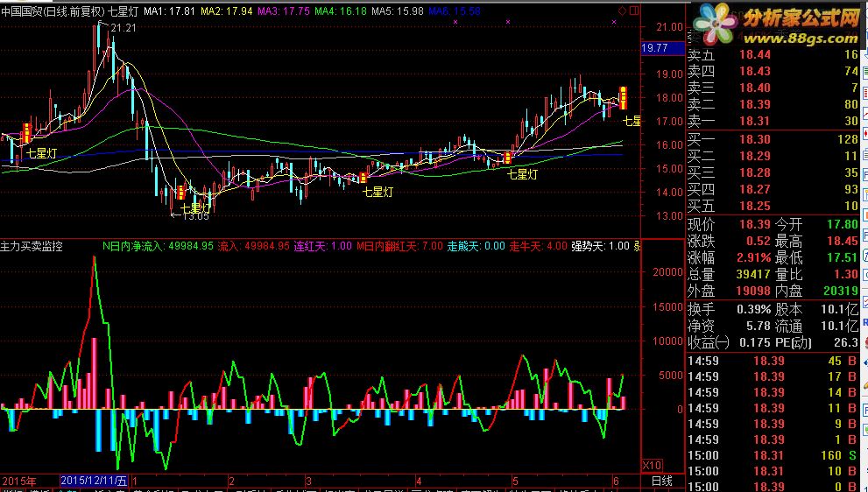Screen dimensions: 868x492
Task: Click the 14:59 tick row with 45 B
Action: [773, 361]
